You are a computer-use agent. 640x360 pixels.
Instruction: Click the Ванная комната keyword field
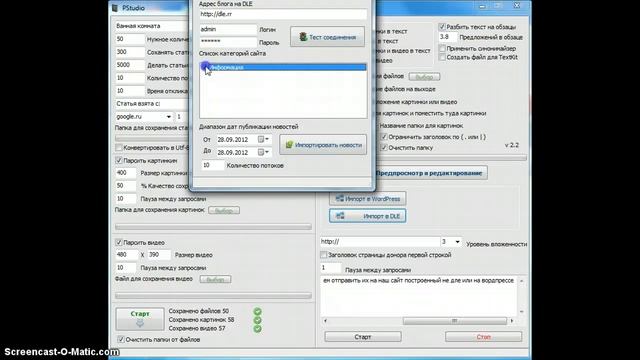click(152, 26)
